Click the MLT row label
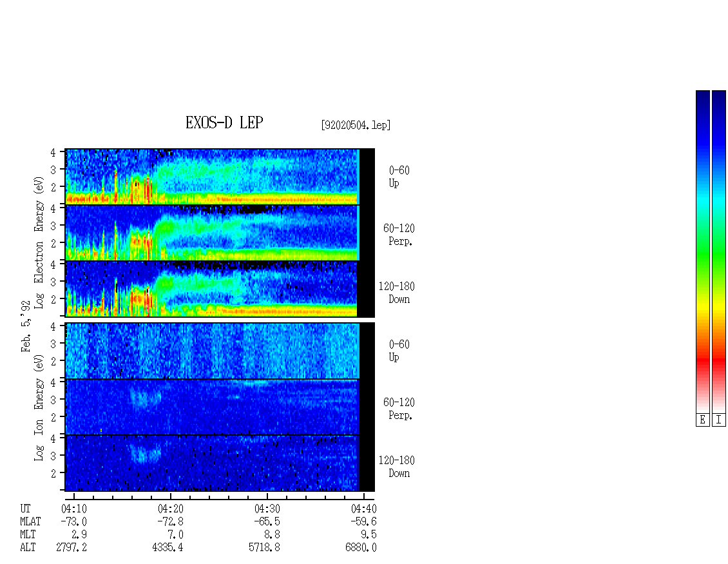The height and width of the screenshot is (564, 728). point(28,535)
